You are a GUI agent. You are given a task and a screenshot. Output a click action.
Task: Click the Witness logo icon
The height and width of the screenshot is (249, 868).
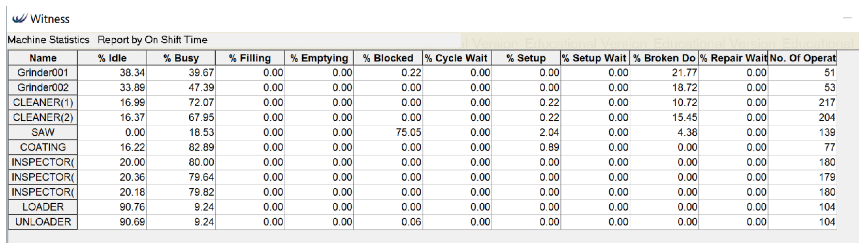(x=19, y=18)
